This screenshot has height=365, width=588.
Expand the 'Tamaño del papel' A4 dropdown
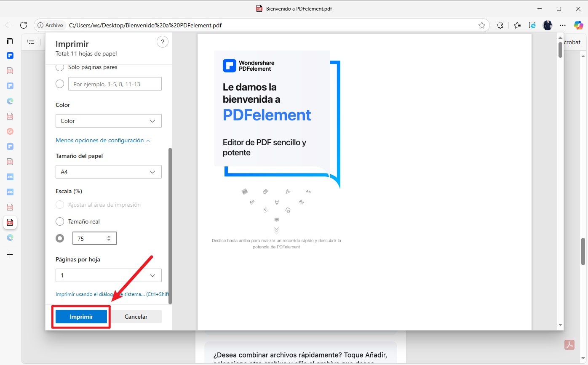click(x=108, y=172)
